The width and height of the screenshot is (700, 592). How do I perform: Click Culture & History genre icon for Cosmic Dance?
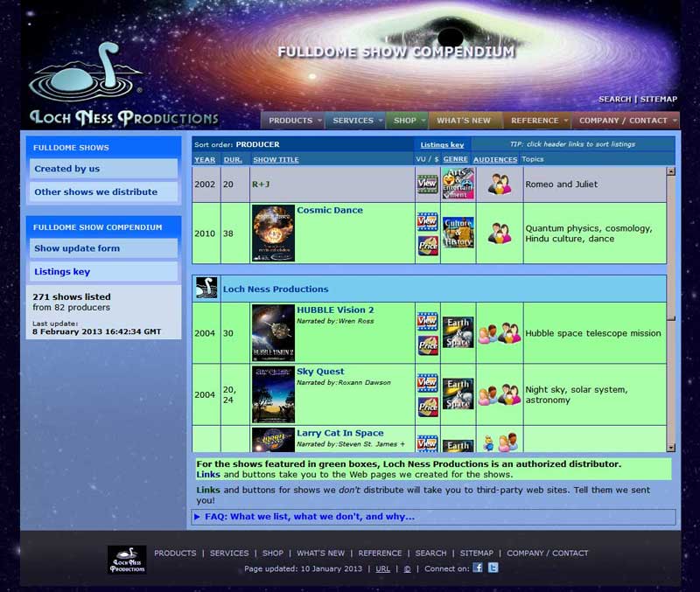point(458,233)
